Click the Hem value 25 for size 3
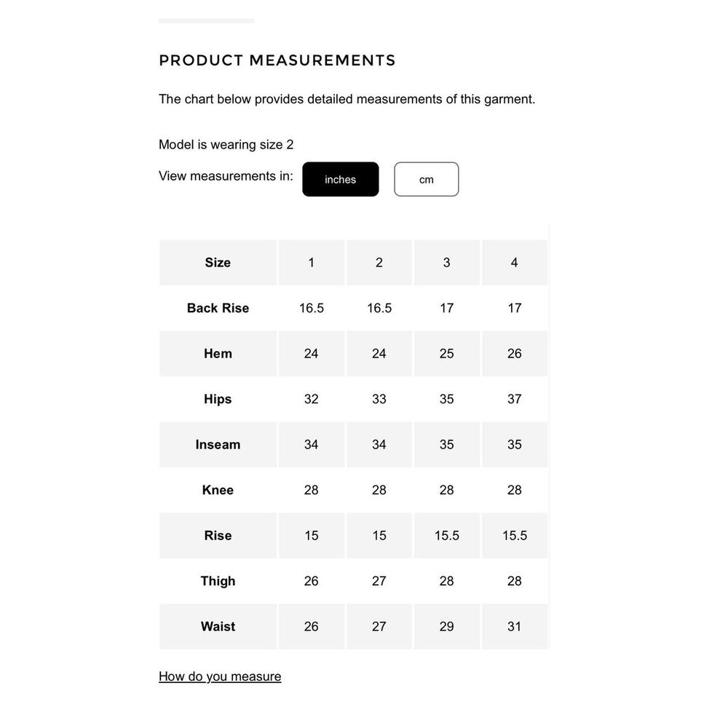The image size is (728, 728). click(447, 353)
